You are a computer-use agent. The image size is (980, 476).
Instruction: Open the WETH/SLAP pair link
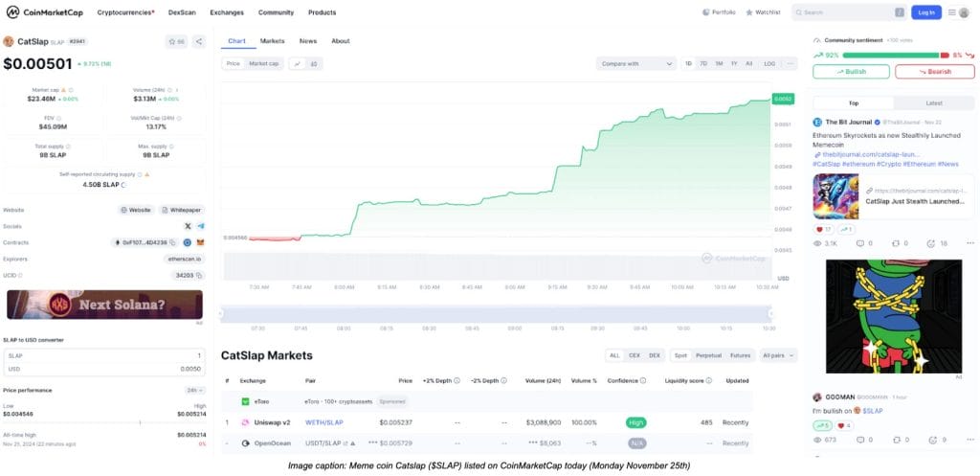324,422
